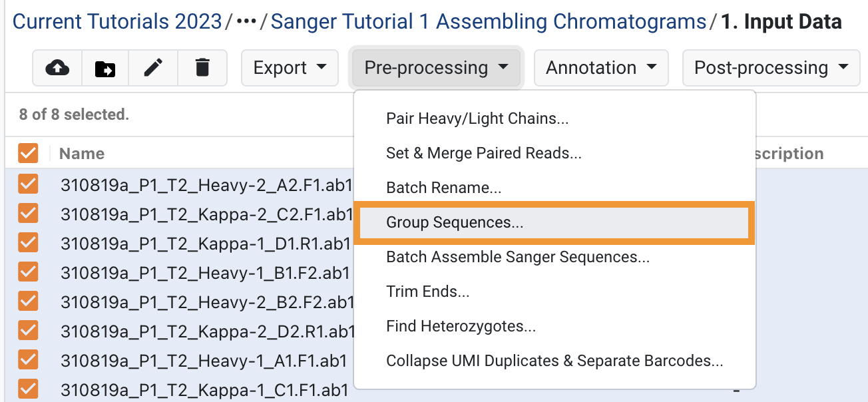Uncheck the Heavy-1_A1.F1.ab1 row checkbox
This screenshot has width=868, height=402.
(28, 360)
